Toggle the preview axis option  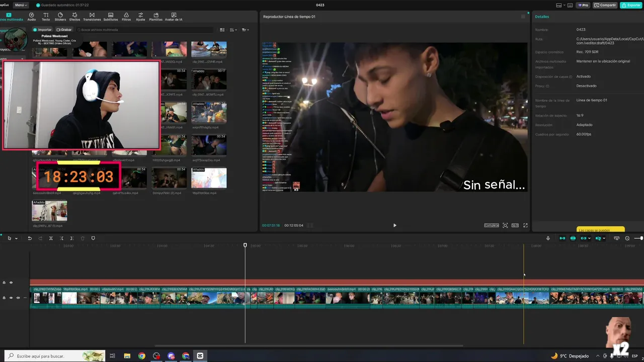pyautogui.click(x=598, y=238)
